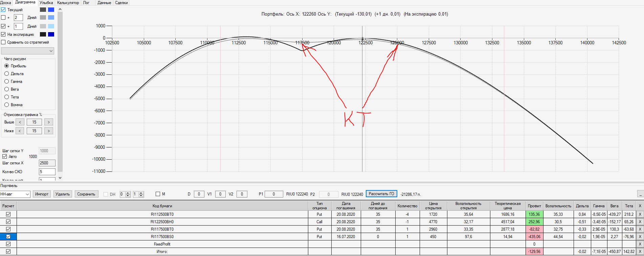This screenshot has height=256, width=644.
Task: Select the Гамма radio button
Action: click(6, 82)
